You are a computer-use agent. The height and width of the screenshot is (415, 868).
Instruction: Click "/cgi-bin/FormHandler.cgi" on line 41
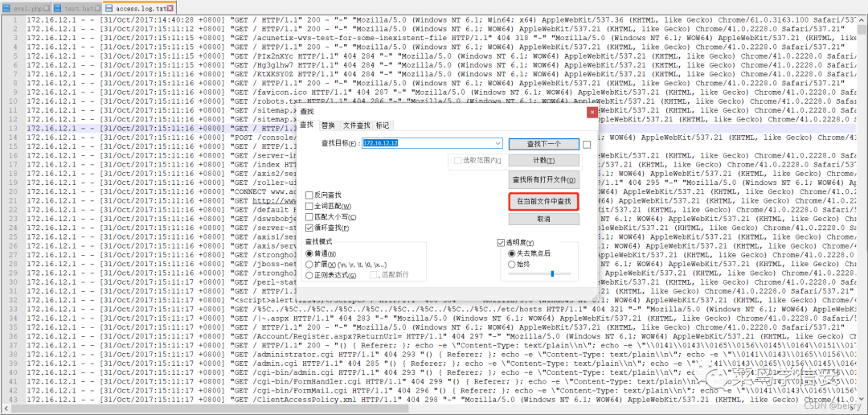pos(307,381)
